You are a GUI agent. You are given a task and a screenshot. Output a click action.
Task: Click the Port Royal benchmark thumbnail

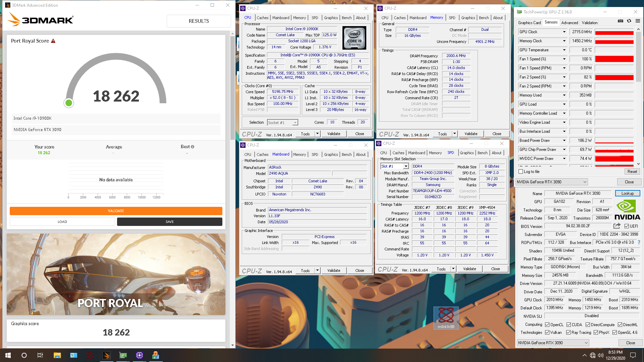[116, 274]
